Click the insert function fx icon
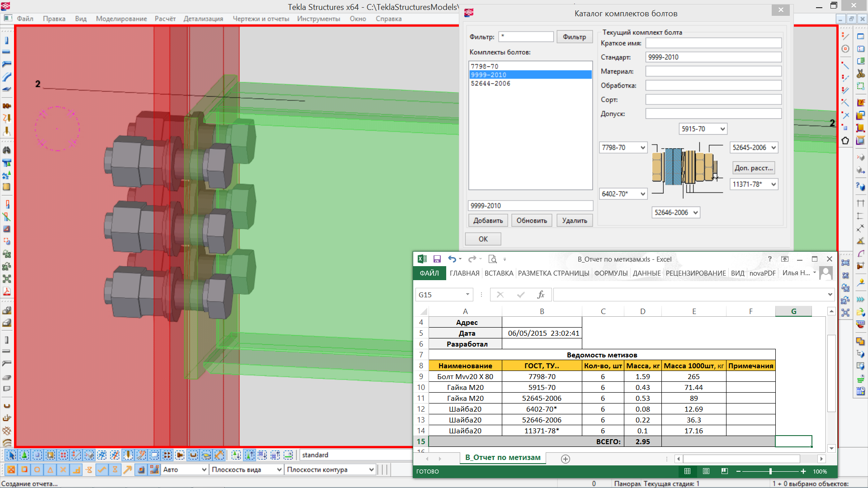Image resolution: width=868 pixels, height=488 pixels. click(x=541, y=295)
